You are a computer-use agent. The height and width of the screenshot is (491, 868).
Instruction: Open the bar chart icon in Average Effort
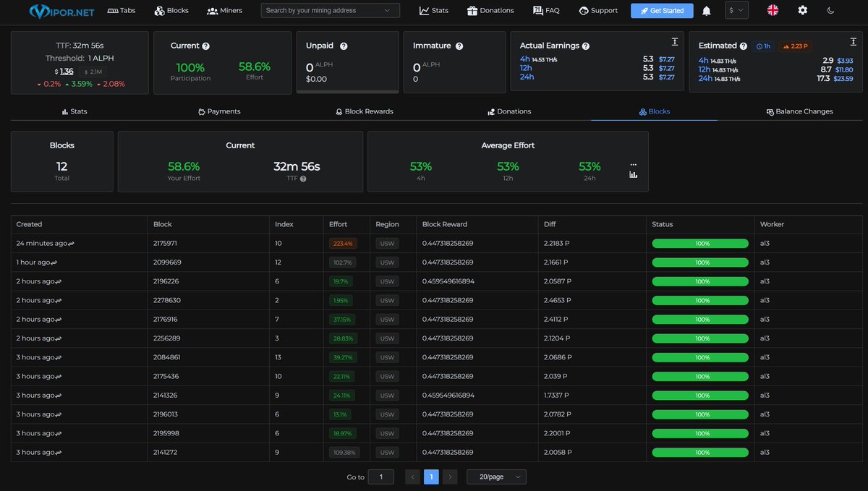click(634, 174)
